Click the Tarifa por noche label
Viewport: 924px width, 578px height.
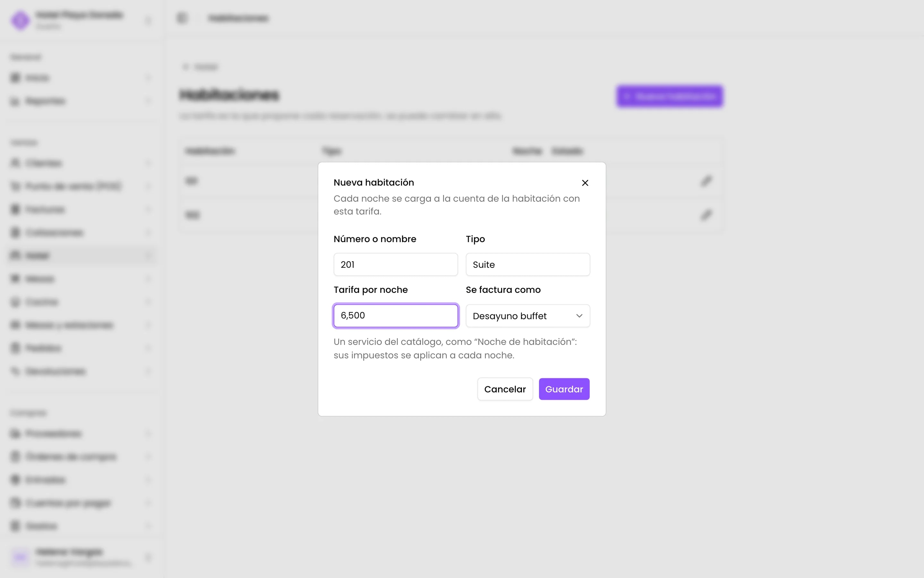[371, 290]
